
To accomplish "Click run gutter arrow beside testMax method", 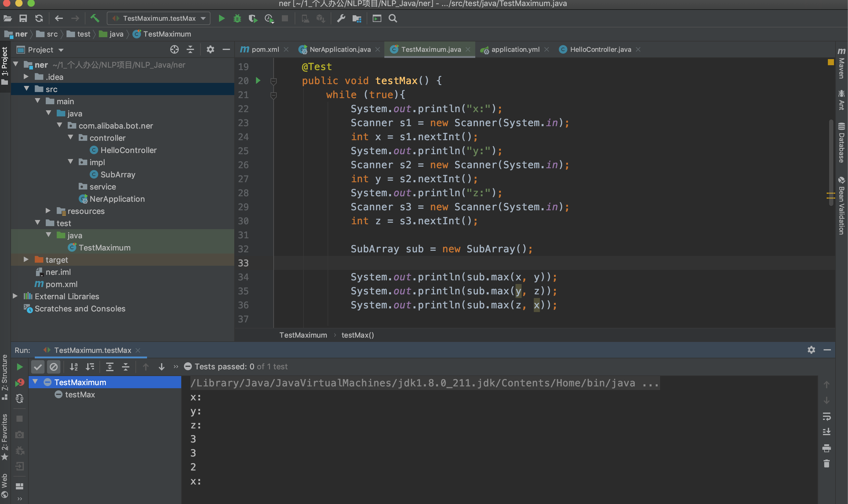I will point(258,80).
